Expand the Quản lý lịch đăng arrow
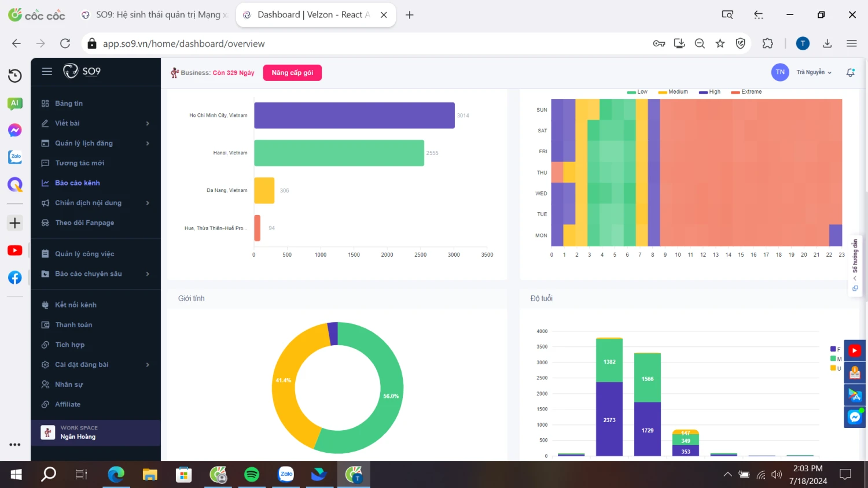 pyautogui.click(x=148, y=143)
